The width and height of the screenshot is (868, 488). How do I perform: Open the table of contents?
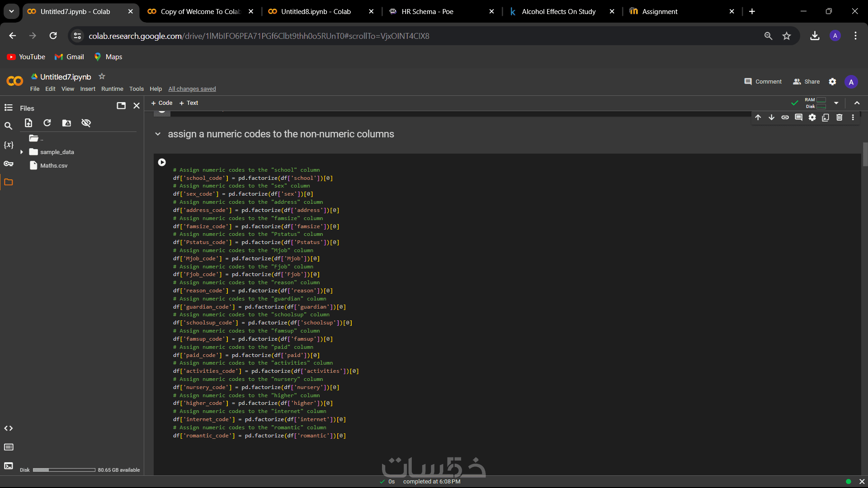pos(8,108)
